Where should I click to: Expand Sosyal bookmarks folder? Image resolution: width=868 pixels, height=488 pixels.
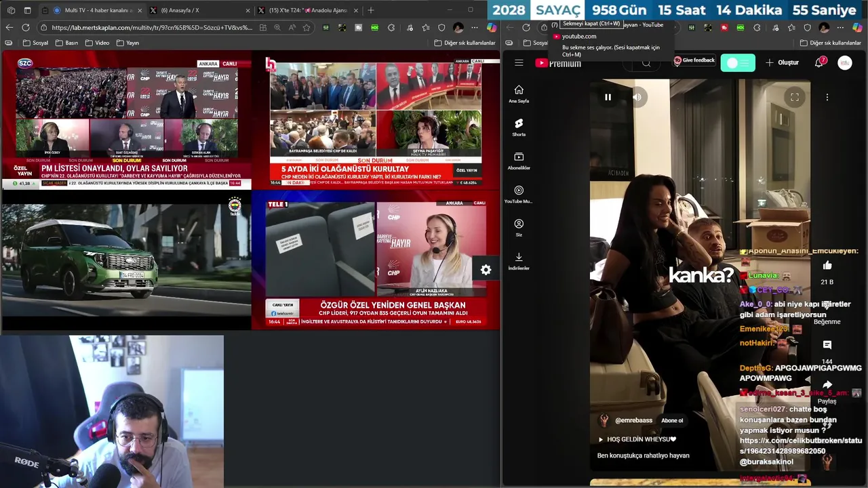(x=36, y=43)
